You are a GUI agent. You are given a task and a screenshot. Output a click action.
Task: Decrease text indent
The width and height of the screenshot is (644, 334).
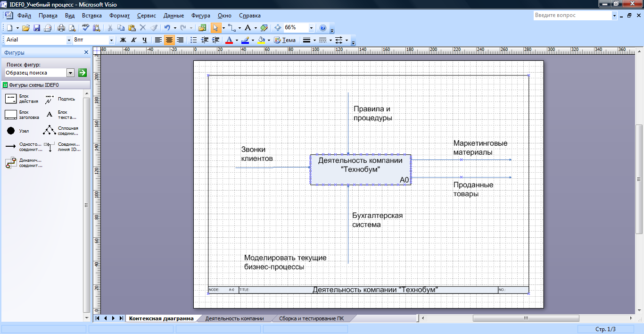tap(205, 40)
